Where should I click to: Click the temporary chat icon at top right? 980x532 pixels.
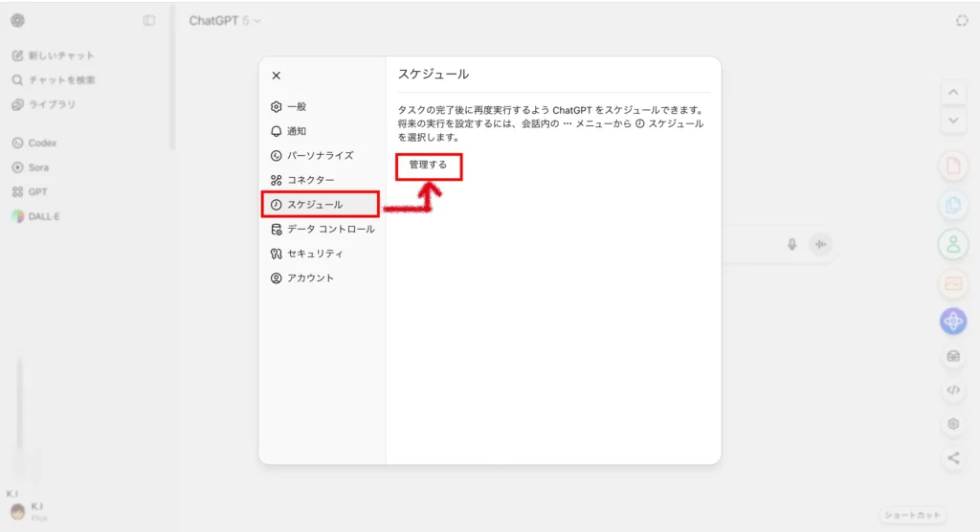[x=962, y=21]
